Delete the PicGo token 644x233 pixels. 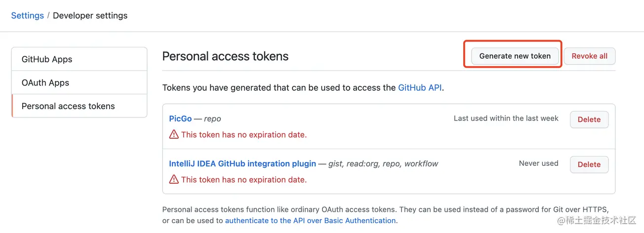589,119
